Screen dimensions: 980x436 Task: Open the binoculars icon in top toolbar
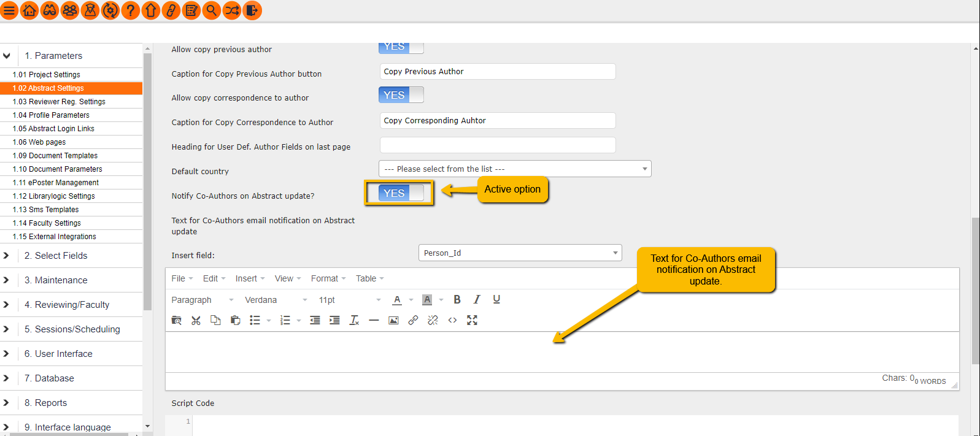pyautogui.click(x=50, y=10)
